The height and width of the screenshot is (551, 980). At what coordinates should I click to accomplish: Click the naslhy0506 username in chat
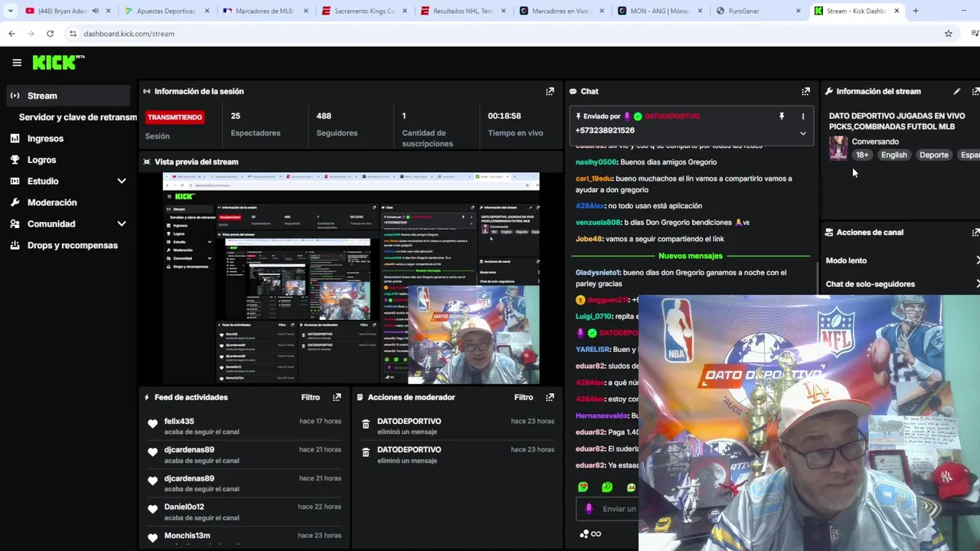(x=596, y=162)
